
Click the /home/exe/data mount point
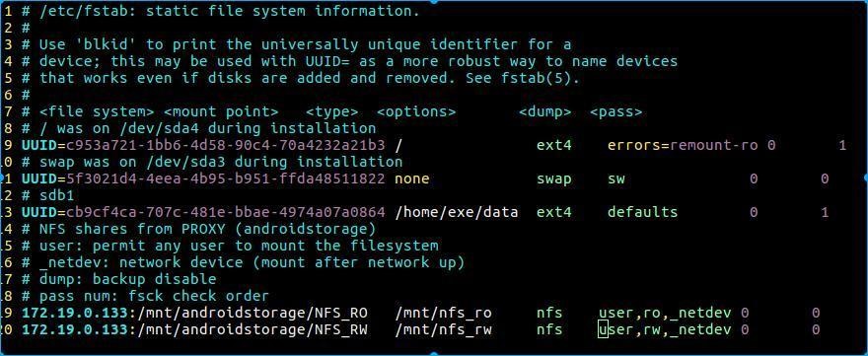pos(458,212)
